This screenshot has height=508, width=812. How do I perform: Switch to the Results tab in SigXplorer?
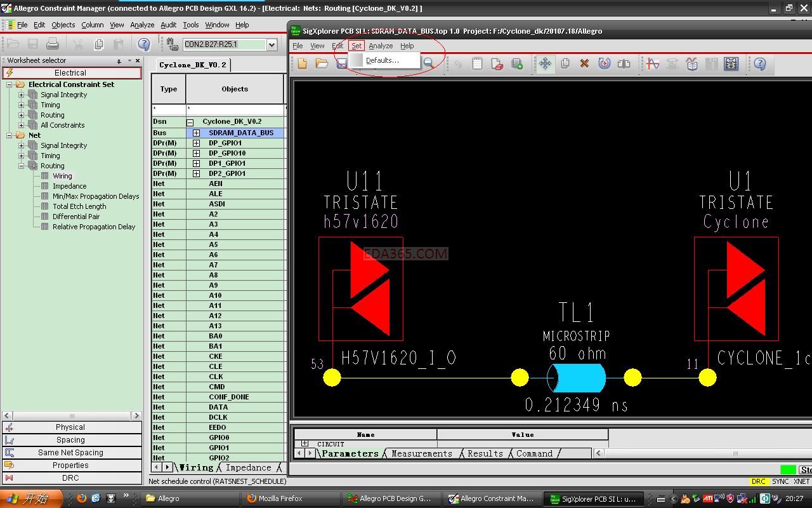(485, 453)
